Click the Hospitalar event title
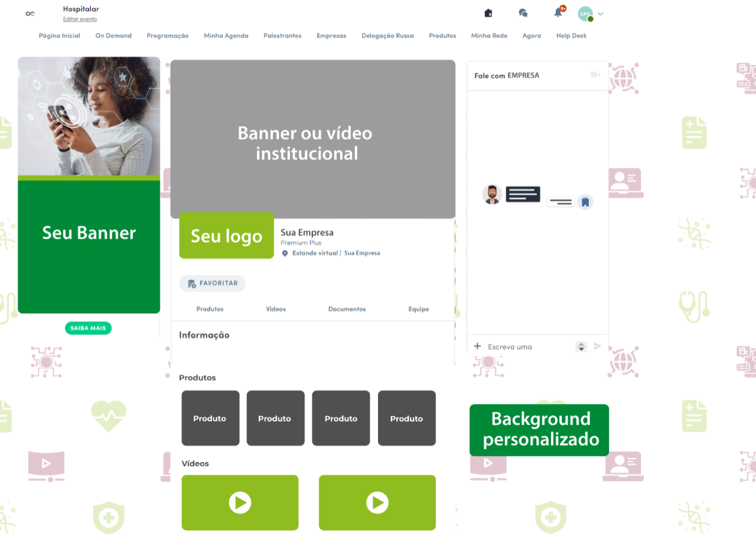756x537 pixels. pyautogui.click(x=81, y=9)
